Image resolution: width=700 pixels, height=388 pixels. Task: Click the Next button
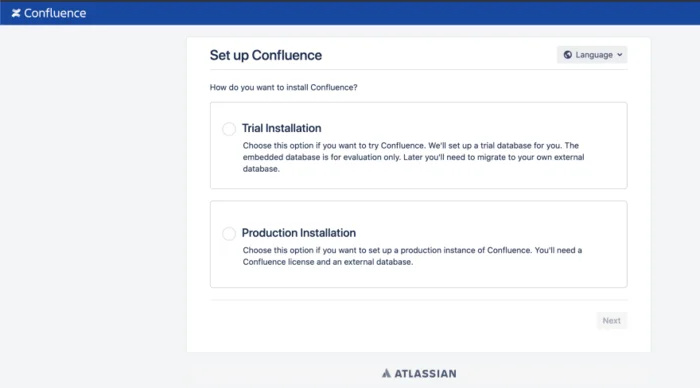point(612,321)
